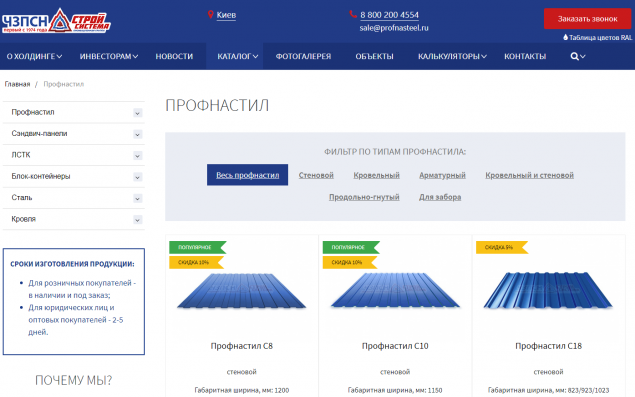This screenshot has width=635, height=397.
Task: Click the yellow Скидка 9% badge
Action: click(502, 247)
